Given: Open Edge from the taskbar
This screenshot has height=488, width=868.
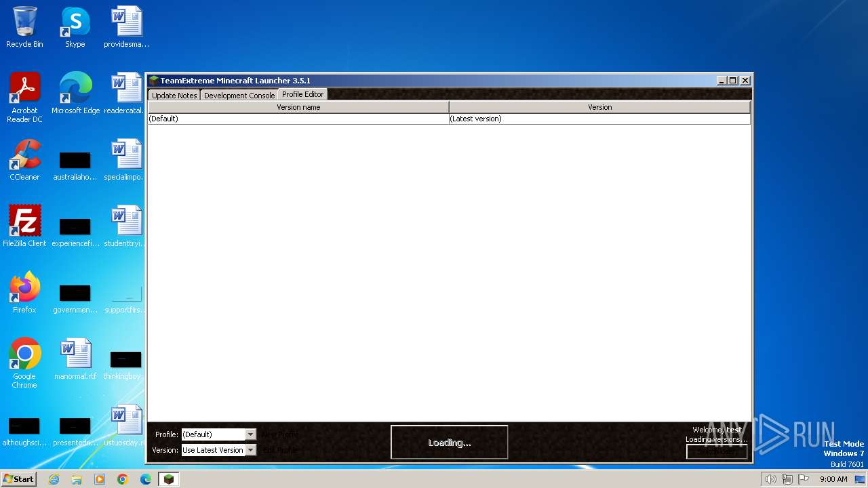Looking at the screenshot, I should (x=146, y=479).
